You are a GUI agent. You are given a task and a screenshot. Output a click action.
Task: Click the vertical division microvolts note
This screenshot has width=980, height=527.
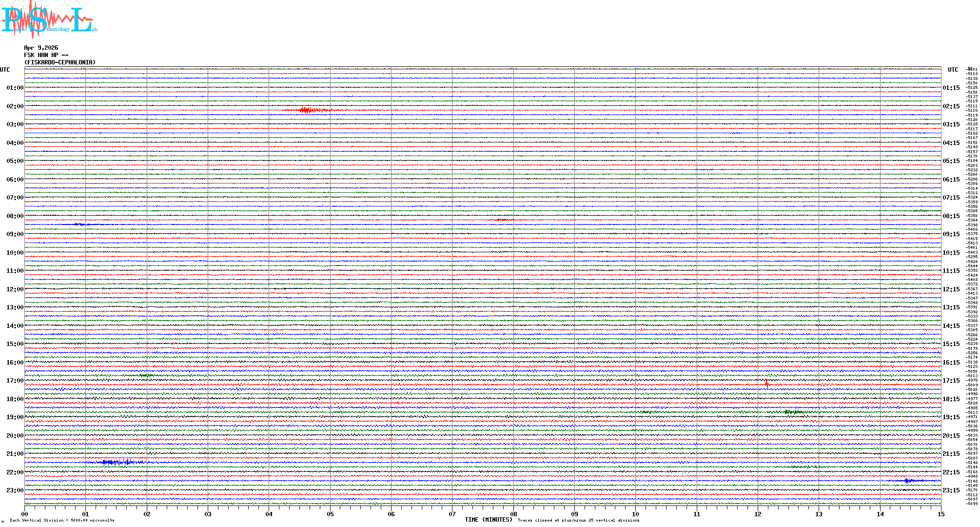(x=62, y=520)
